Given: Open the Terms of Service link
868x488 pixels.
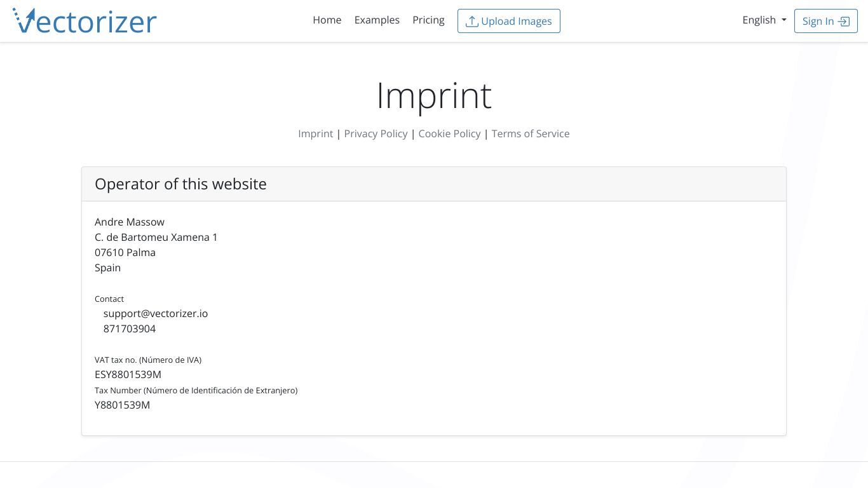Looking at the screenshot, I should (531, 133).
